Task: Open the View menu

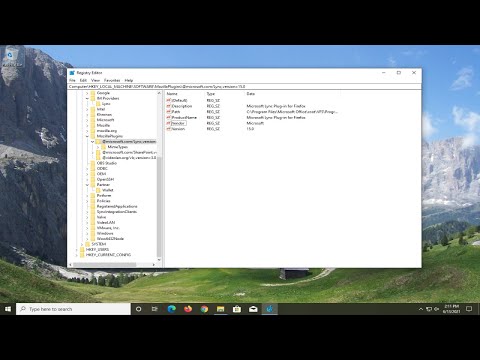Action: pos(95,80)
